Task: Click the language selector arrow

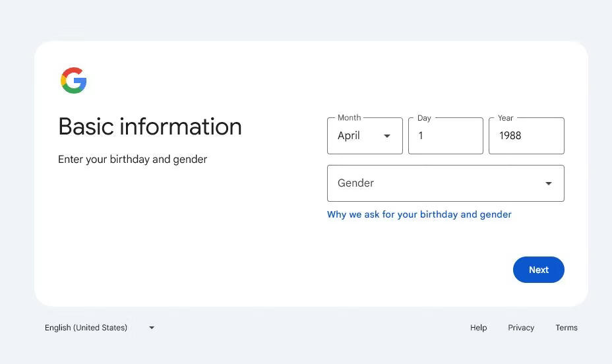Action: click(152, 328)
